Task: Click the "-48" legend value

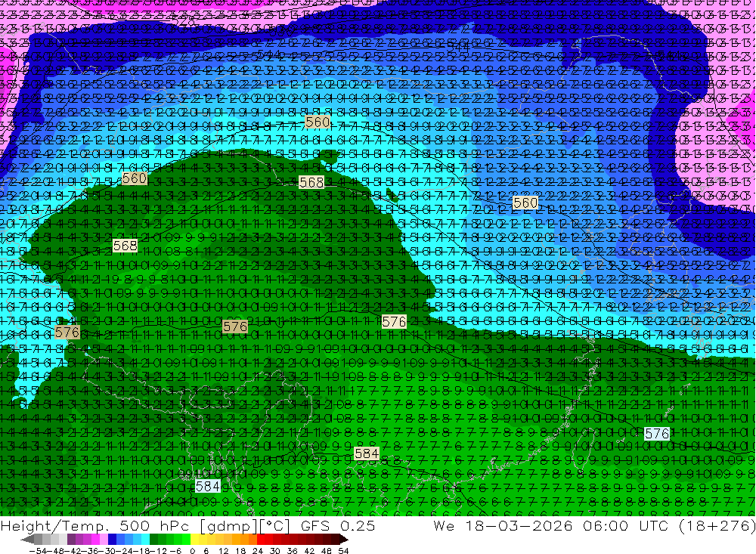Action: tap(55, 551)
